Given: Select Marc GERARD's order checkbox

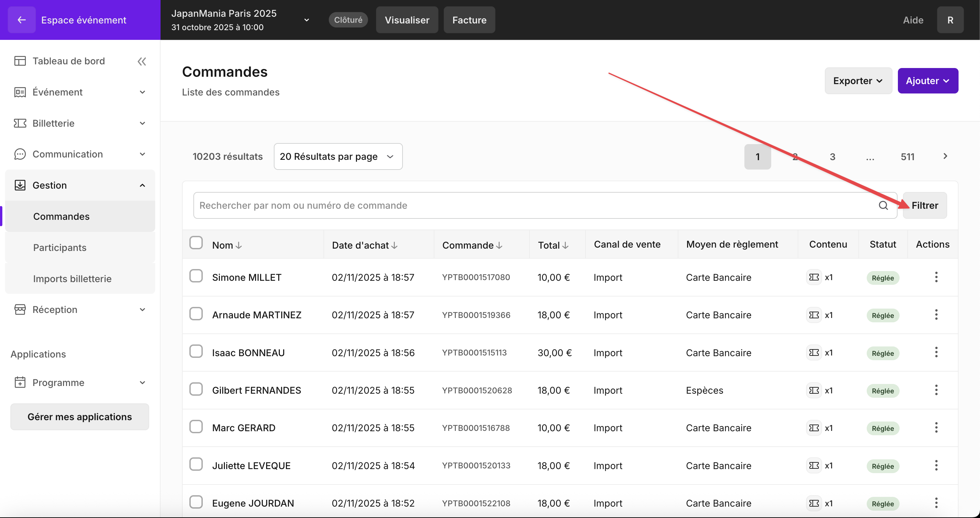Looking at the screenshot, I should pos(196,427).
